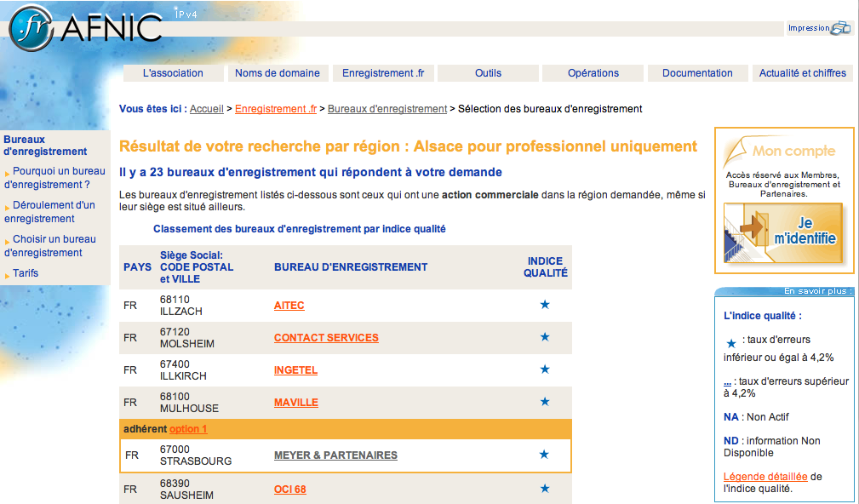Click the Bureaux d'enregistrement sidebar heading
This screenshot has height=504, width=859.
45,146
